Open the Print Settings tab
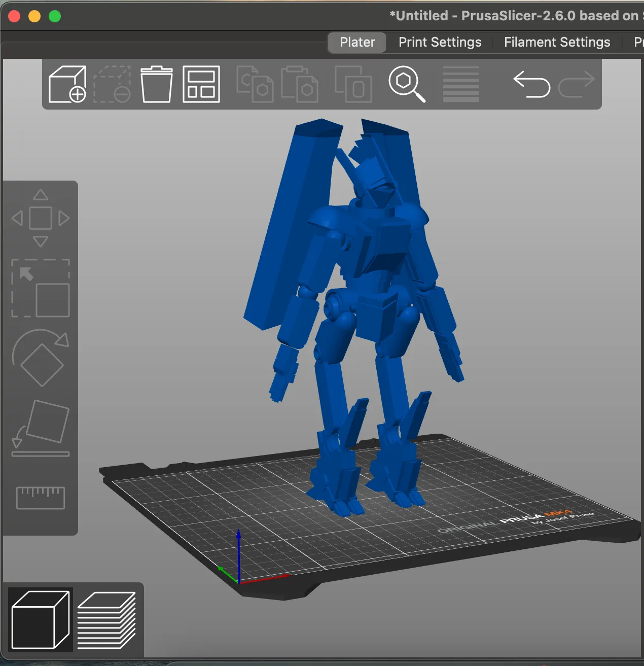This screenshot has width=644, height=666. [x=440, y=42]
